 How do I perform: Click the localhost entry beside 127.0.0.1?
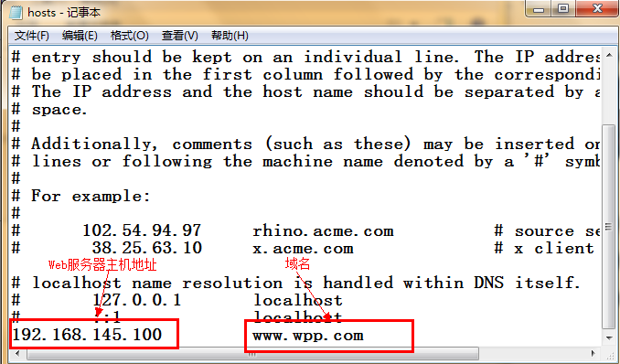[298, 300]
